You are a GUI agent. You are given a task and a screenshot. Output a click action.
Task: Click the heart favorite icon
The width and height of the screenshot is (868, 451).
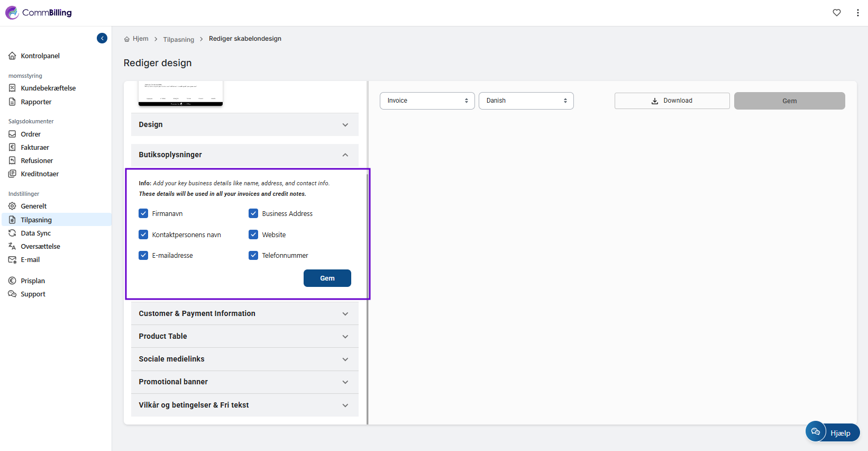click(x=837, y=13)
